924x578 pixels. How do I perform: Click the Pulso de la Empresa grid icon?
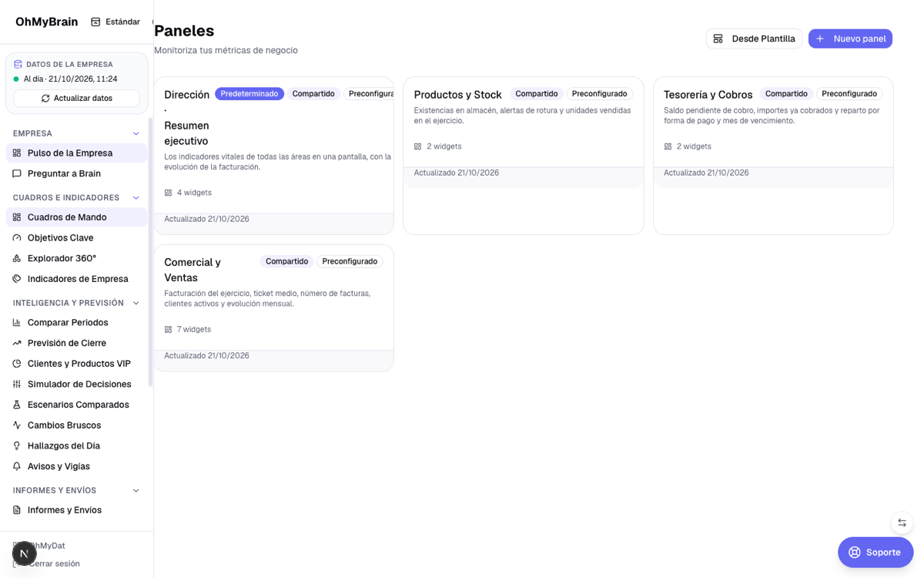point(17,153)
